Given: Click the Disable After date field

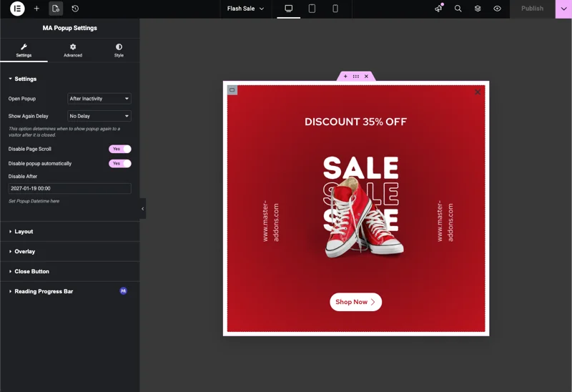Looking at the screenshot, I should coord(69,188).
